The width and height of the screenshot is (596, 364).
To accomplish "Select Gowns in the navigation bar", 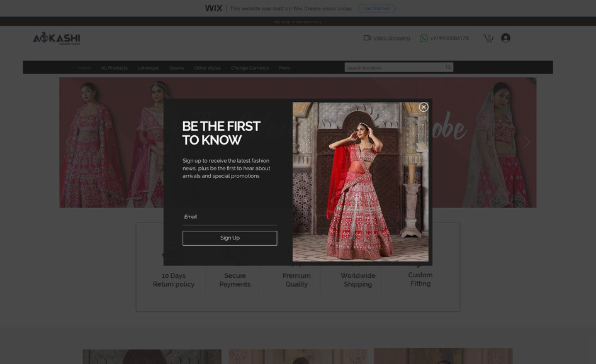I will click(x=176, y=68).
